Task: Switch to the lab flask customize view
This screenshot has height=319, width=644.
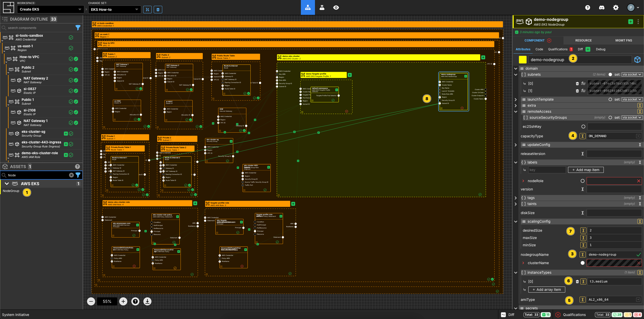Action: (322, 8)
